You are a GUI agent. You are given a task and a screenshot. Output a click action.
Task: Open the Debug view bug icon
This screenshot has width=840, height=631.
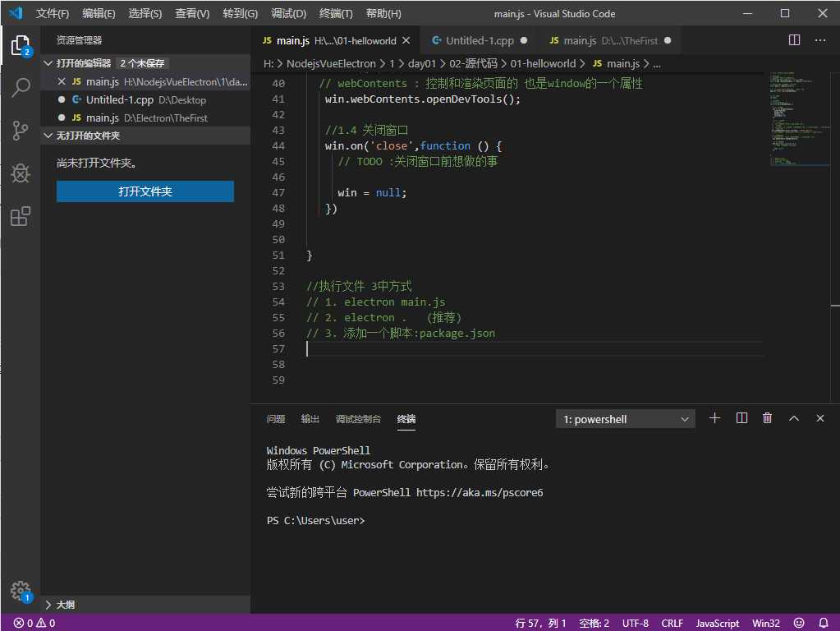(x=21, y=173)
